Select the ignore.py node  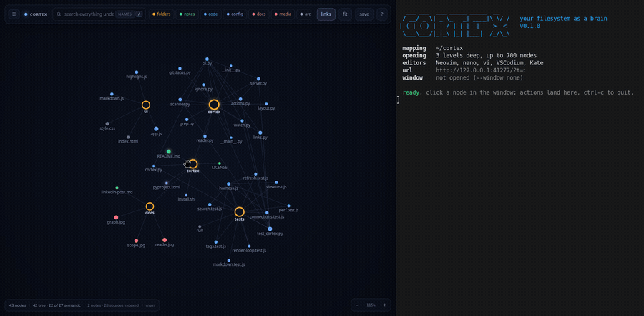[x=203, y=85]
